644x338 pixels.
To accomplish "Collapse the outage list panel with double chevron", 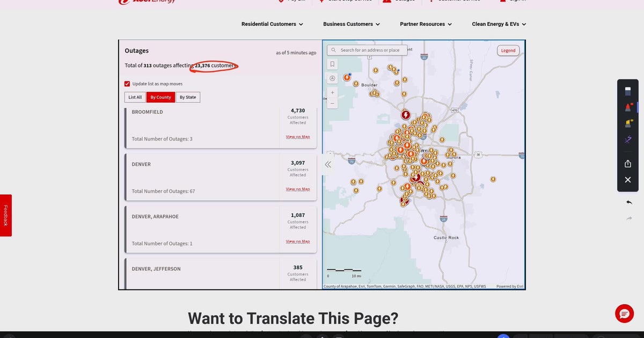I will (328, 165).
